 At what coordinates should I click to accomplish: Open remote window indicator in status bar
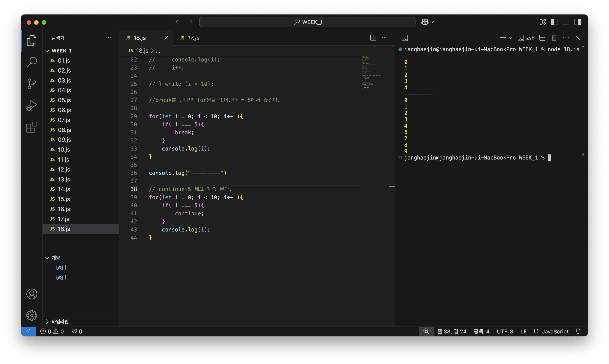pos(29,331)
